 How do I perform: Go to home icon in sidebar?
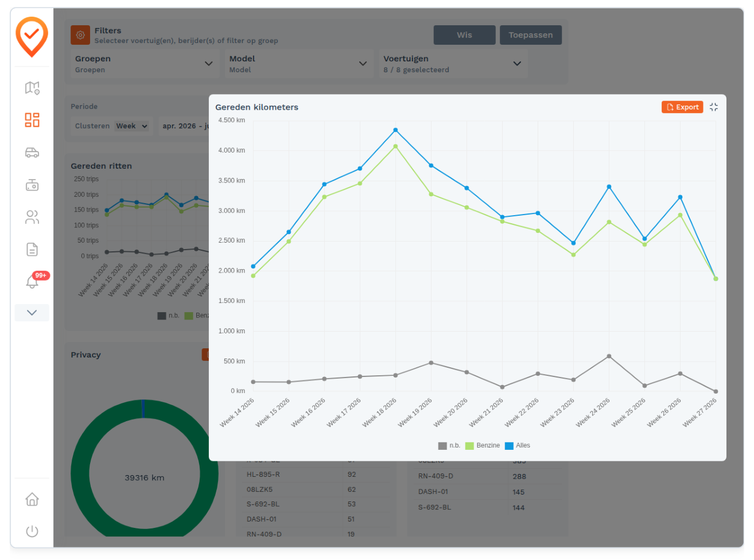[32, 499]
